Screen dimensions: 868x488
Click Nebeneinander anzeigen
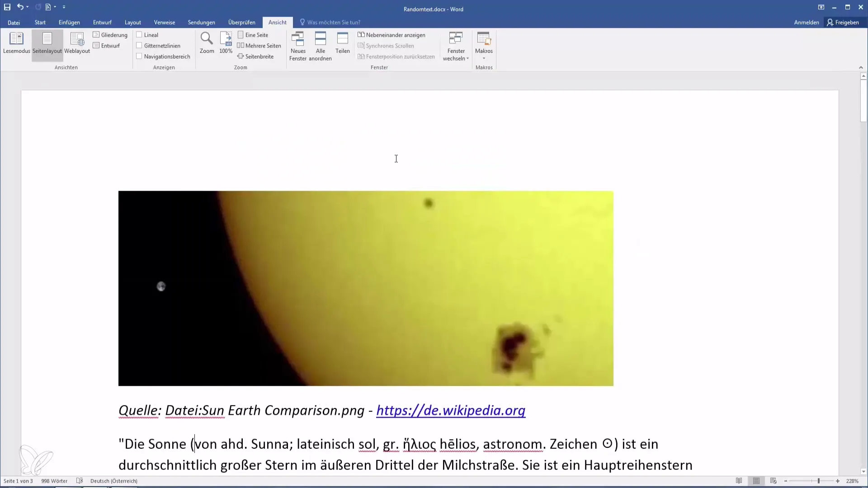392,35
